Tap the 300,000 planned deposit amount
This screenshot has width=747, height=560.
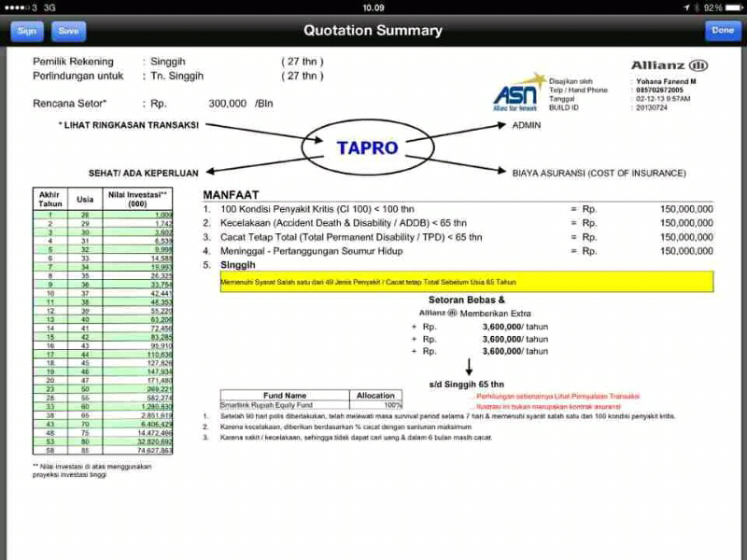[227, 104]
